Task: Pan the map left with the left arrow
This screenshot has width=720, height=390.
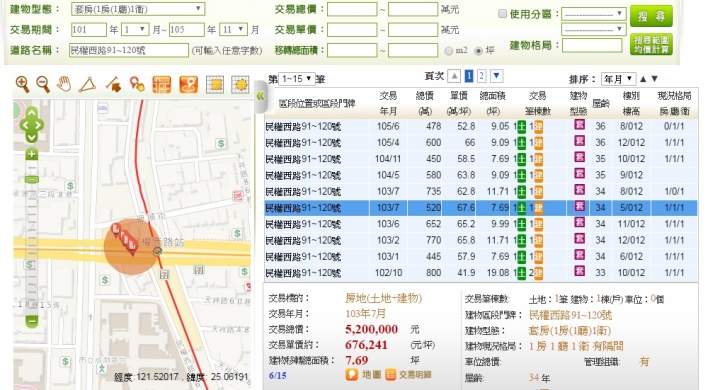Action: coord(24,125)
